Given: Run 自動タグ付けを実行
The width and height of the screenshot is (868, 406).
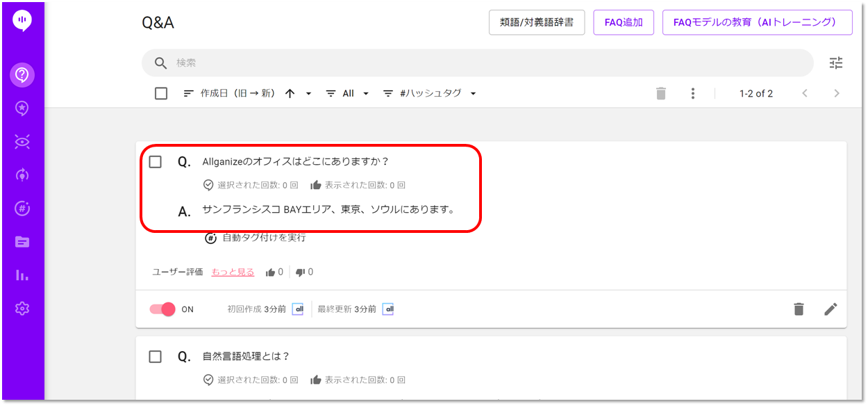Looking at the screenshot, I should pos(264,238).
